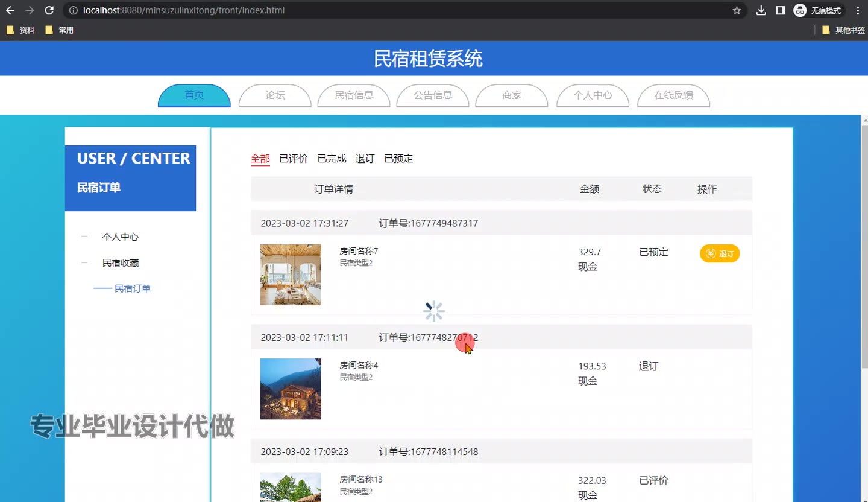Click the 房间名称4 room thumbnail

(x=291, y=389)
